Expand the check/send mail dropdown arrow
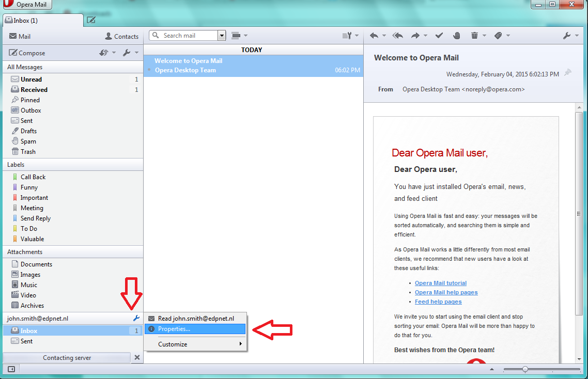 [114, 53]
